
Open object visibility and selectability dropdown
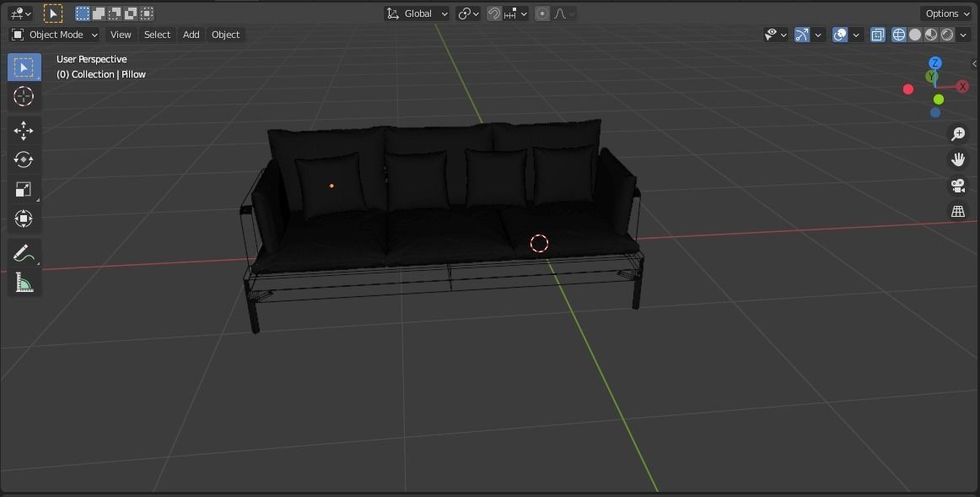pyautogui.click(x=776, y=35)
